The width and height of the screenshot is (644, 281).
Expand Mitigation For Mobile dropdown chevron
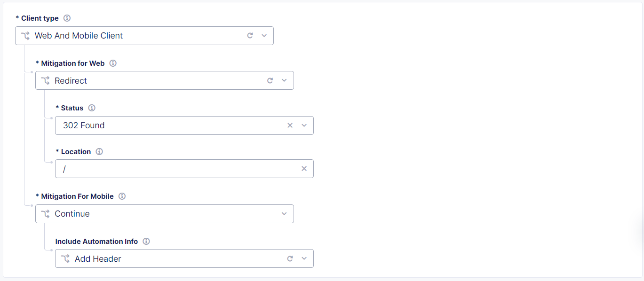[284, 214]
